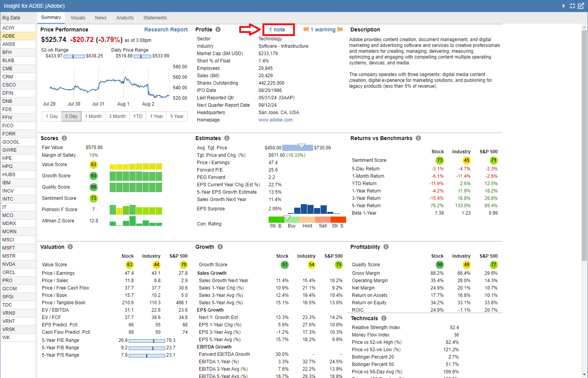This screenshot has height=378, width=588.
Task: Select the 5 Day chart range
Action: (71, 116)
